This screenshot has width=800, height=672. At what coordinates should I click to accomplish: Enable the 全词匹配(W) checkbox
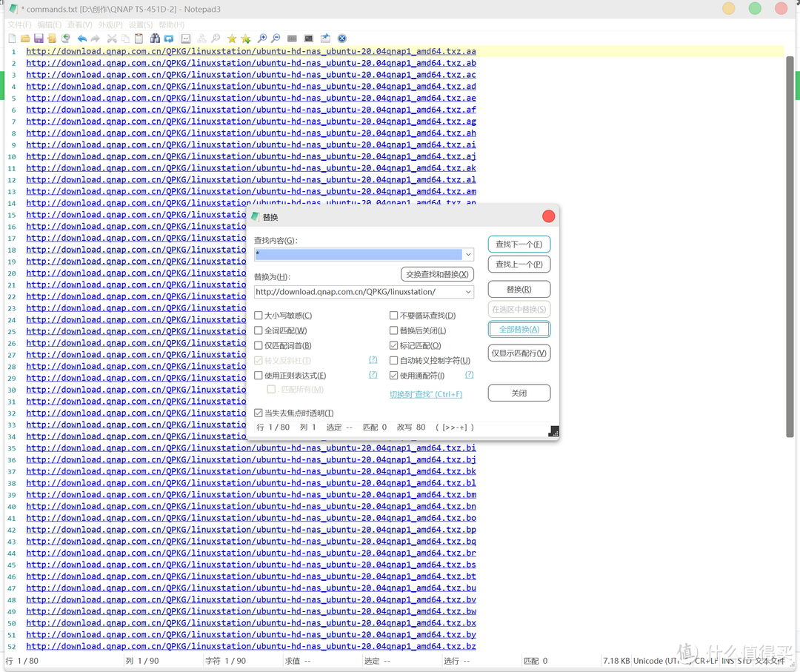coord(259,330)
